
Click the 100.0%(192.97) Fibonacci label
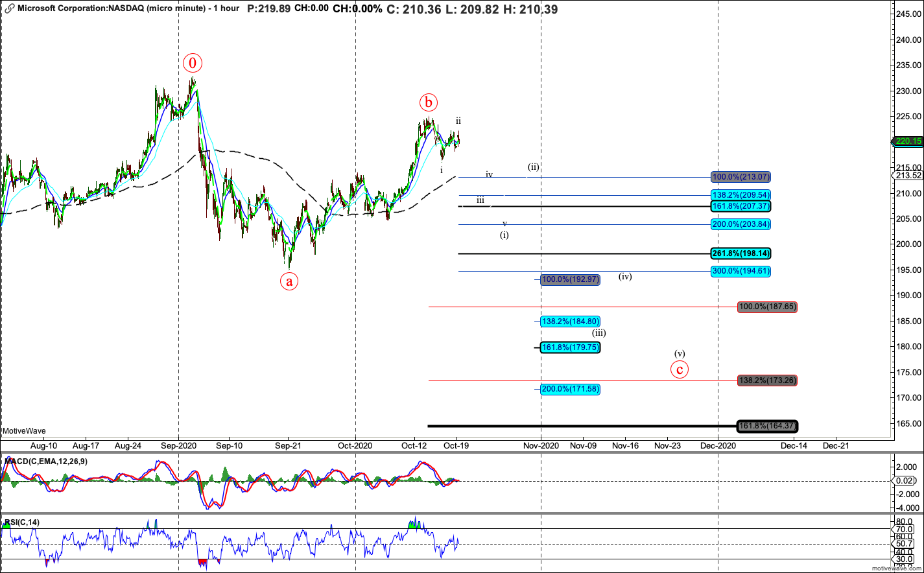coord(570,279)
